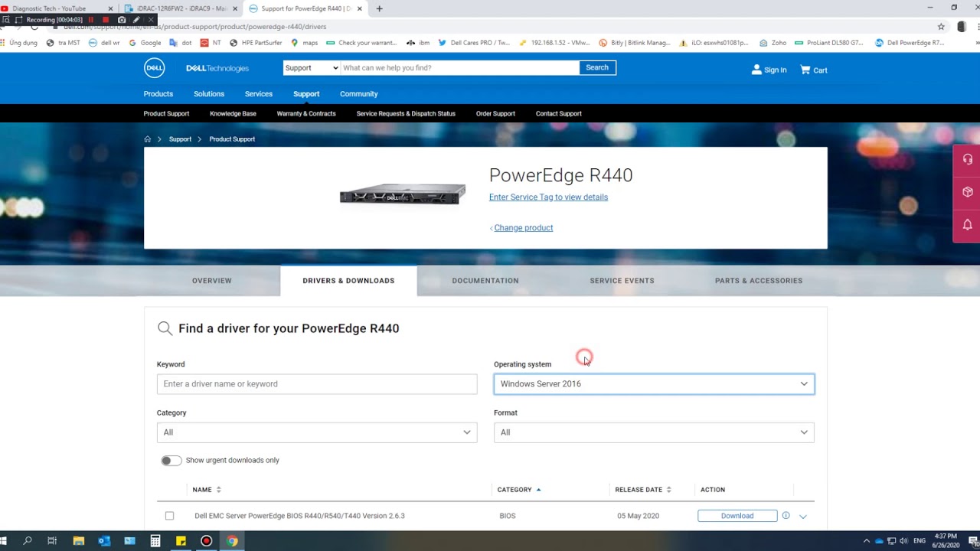Open the Operating system dropdown
Image resolution: width=980 pixels, height=551 pixels.
654,384
